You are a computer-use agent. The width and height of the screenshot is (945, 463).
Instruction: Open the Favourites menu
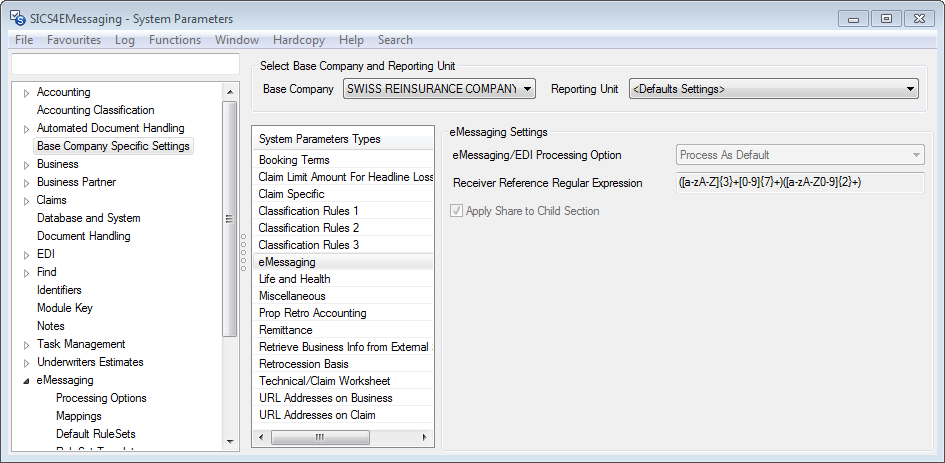pyautogui.click(x=74, y=40)
